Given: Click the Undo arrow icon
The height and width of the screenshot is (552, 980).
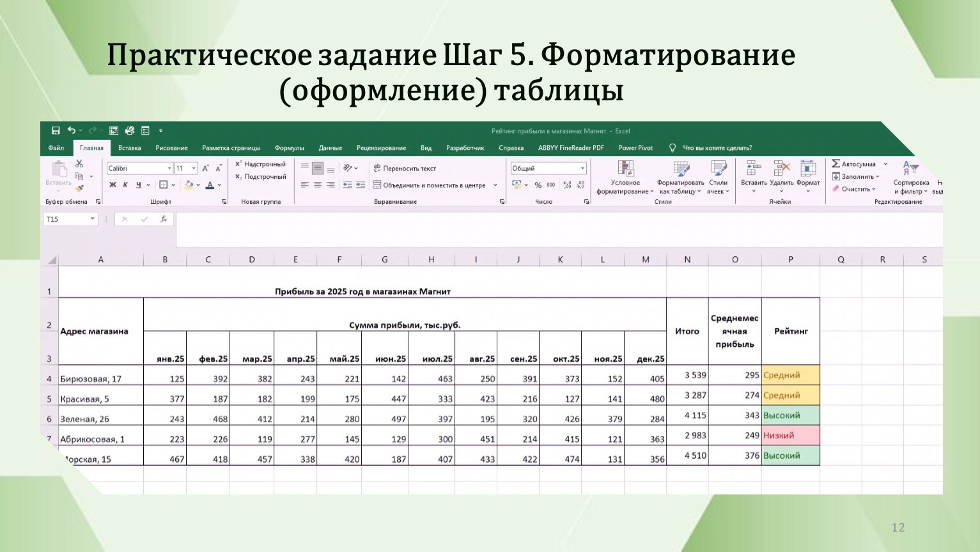Looking at the screenshot, I should [x=72, y=131].
